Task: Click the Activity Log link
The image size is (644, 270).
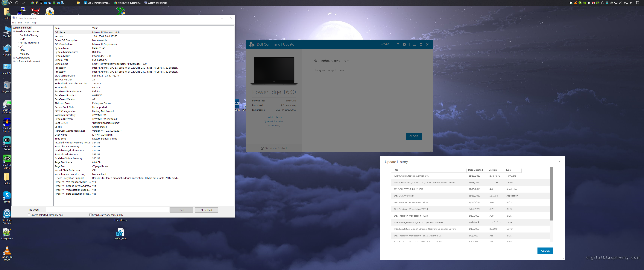Action: [x=274, y=125]
